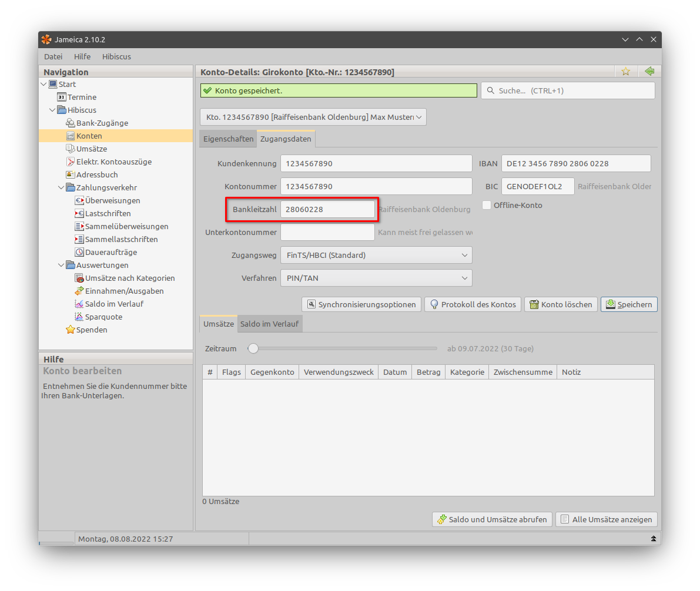Click the status bar log toggle arrow icon
This screenshot has height=591, width=700.
(x=653, y=539)
